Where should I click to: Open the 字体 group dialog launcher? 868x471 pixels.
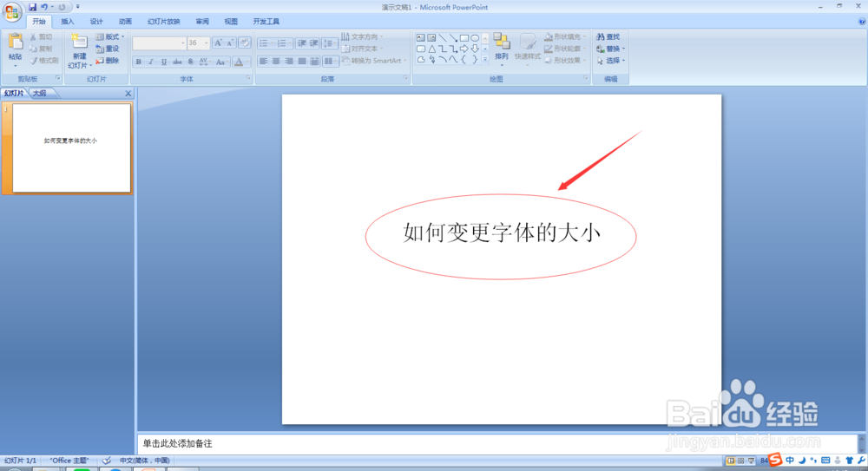click(x=247, y=79)
